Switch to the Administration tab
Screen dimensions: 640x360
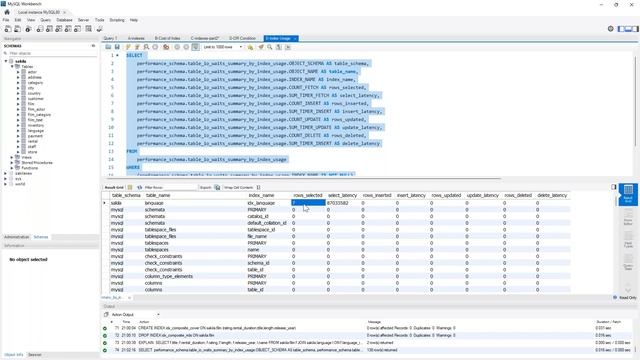[x=17, y=237]
